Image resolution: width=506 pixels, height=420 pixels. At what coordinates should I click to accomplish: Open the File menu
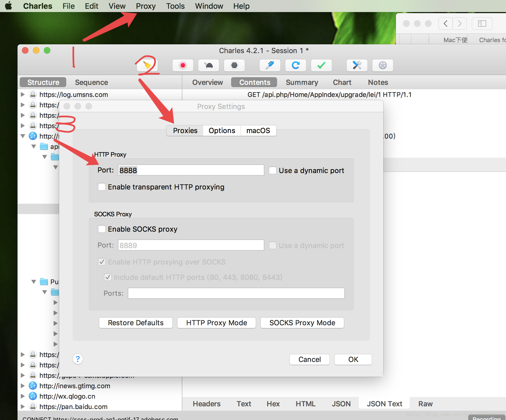pyautogui.click(x=68, y=6)
